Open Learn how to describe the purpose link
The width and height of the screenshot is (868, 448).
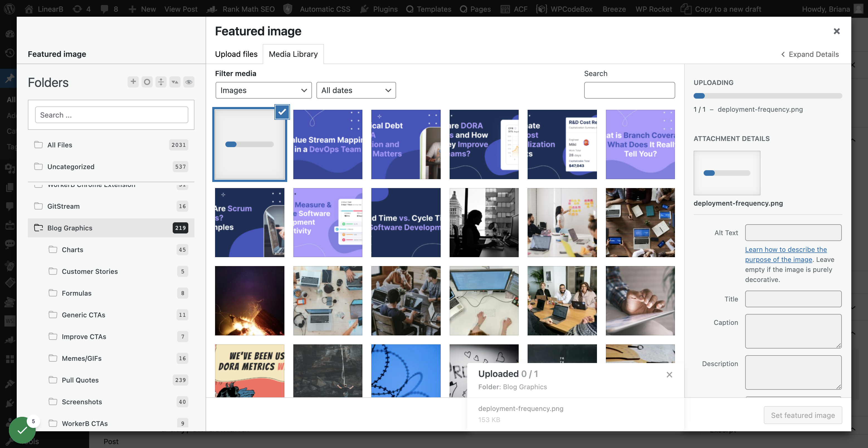[x=786, y=254]
